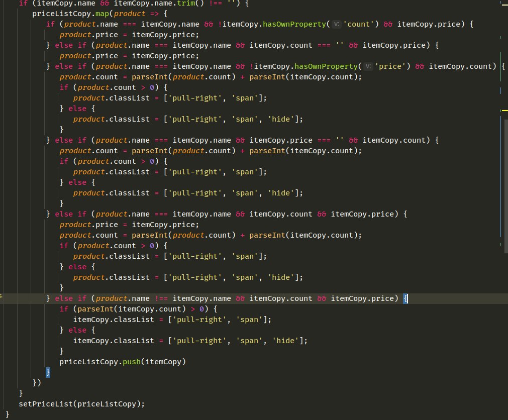This screenshot has height=420, width=508.
Task: Click 'itemCopy' argument inside push call
Action: point(163,362)
